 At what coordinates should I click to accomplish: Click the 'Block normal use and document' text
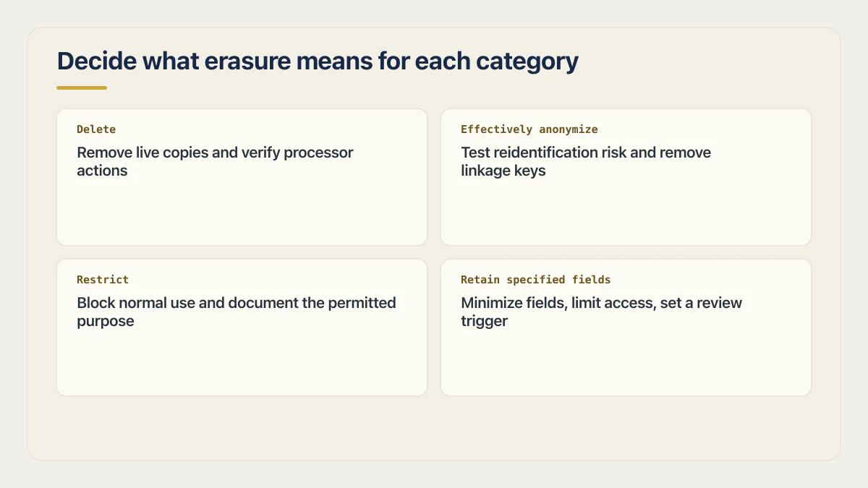pos(237,312)
